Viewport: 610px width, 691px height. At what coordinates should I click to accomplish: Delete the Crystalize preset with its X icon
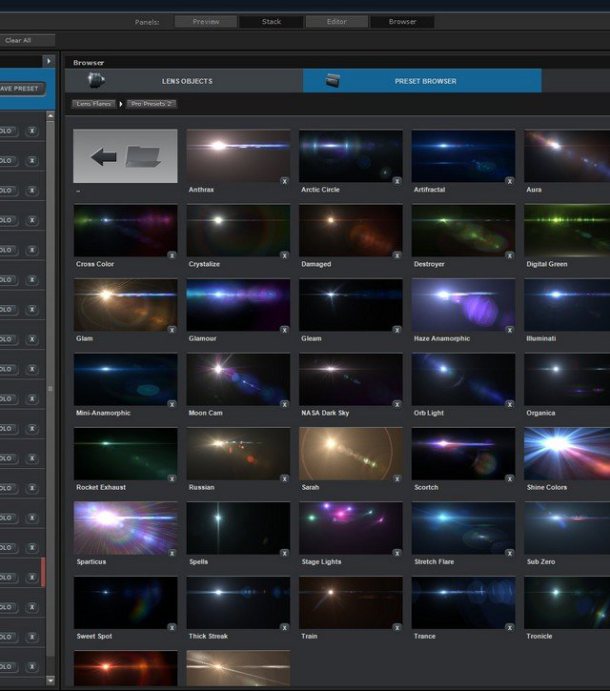pyautogui.click(x=285, y=256)
